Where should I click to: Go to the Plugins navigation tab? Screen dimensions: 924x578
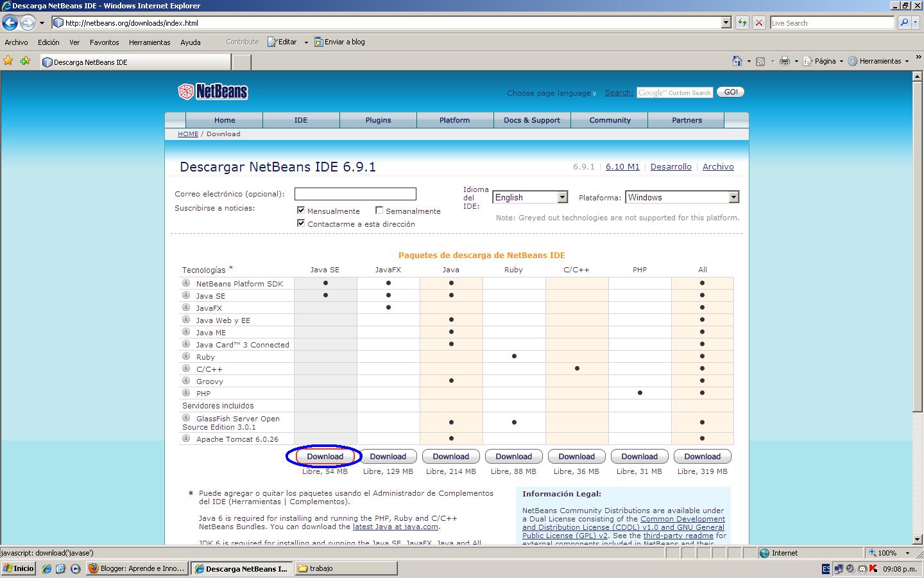(378, 120)
